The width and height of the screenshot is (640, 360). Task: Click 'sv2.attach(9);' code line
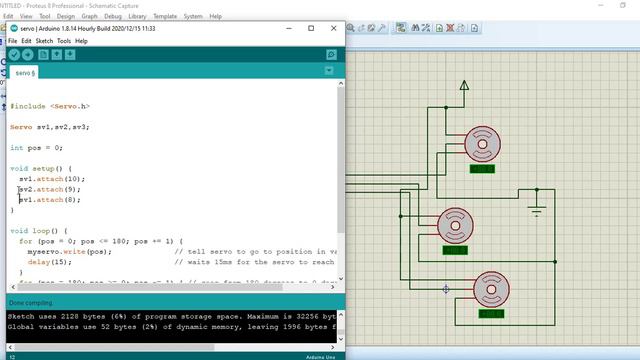point(50,189)
